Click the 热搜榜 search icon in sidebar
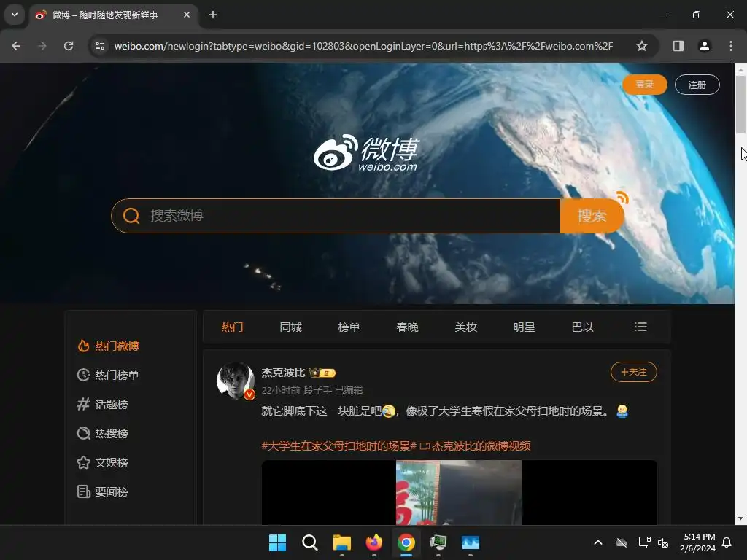Image resolution: width=747 pixels, height=560 pixels. pyautogui.click(x=83, y=433)
